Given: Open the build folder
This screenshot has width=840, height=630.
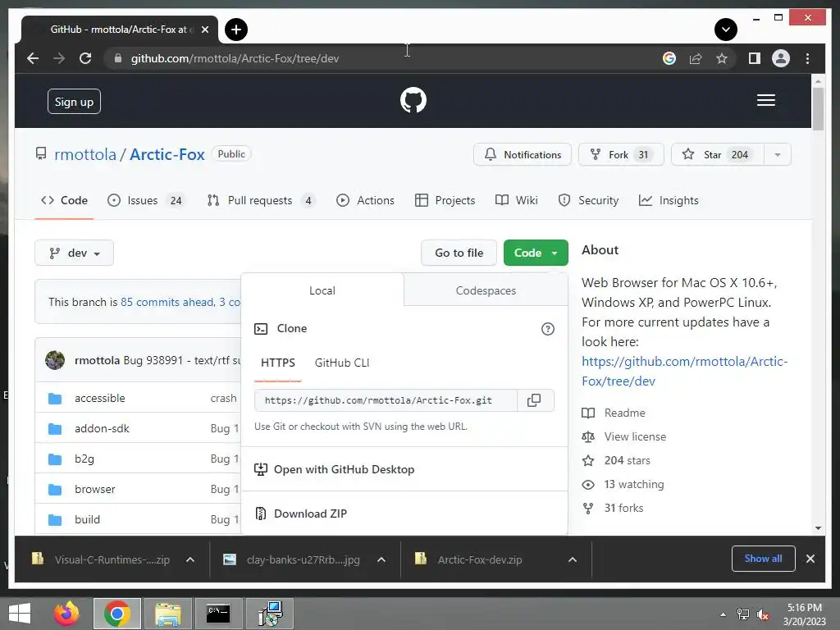Looking at the screenshot, I should coord(87,519).
